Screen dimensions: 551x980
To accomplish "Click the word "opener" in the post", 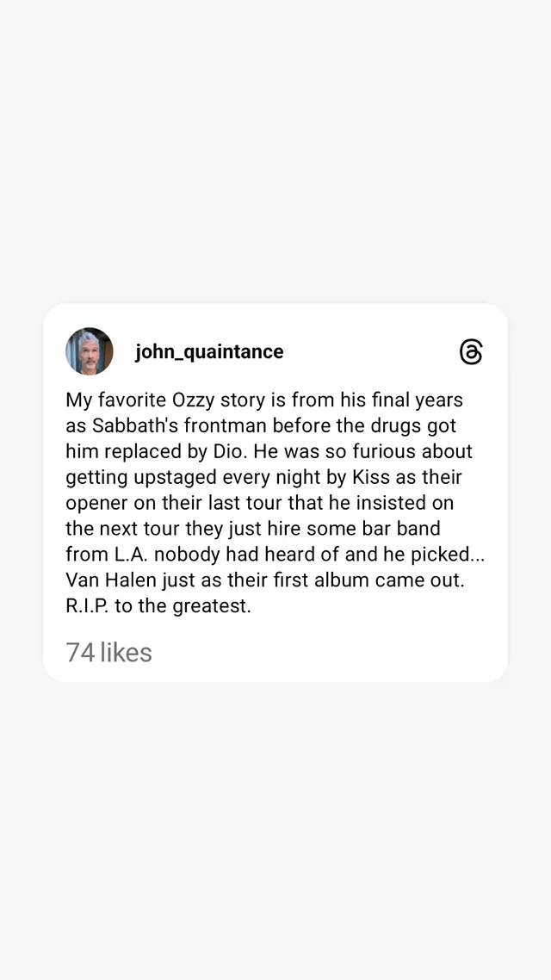I will click(98, 502).
